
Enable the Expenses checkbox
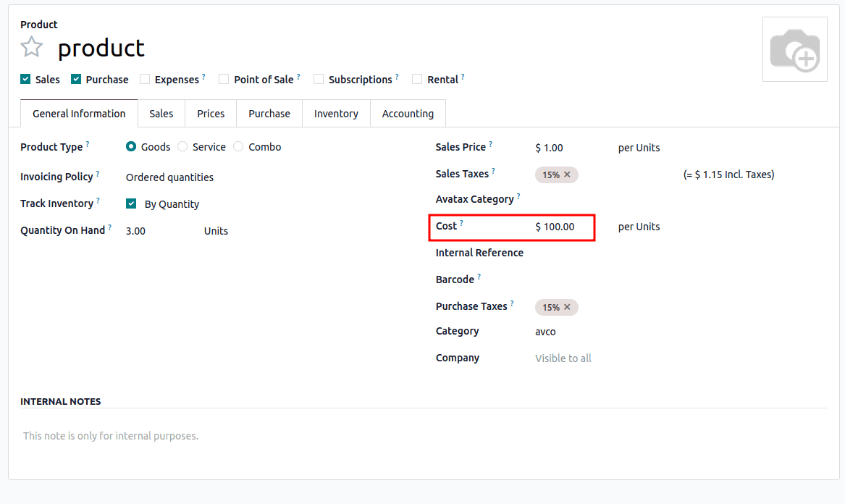pos(144,79)
